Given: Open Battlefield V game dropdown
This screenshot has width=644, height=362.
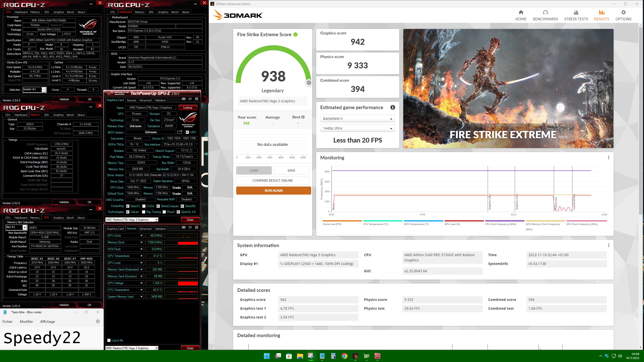Looking at the screenshot, I should point(357,119).
